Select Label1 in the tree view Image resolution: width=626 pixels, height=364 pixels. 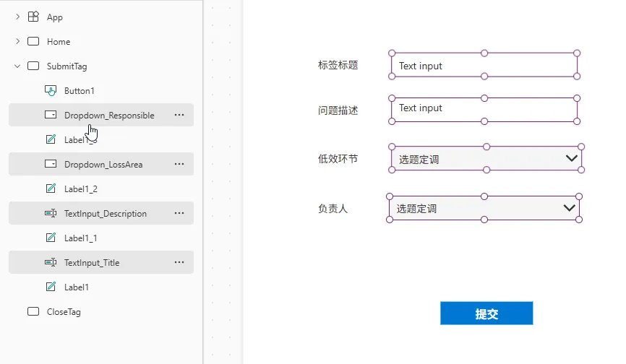(x=77, y=287)
